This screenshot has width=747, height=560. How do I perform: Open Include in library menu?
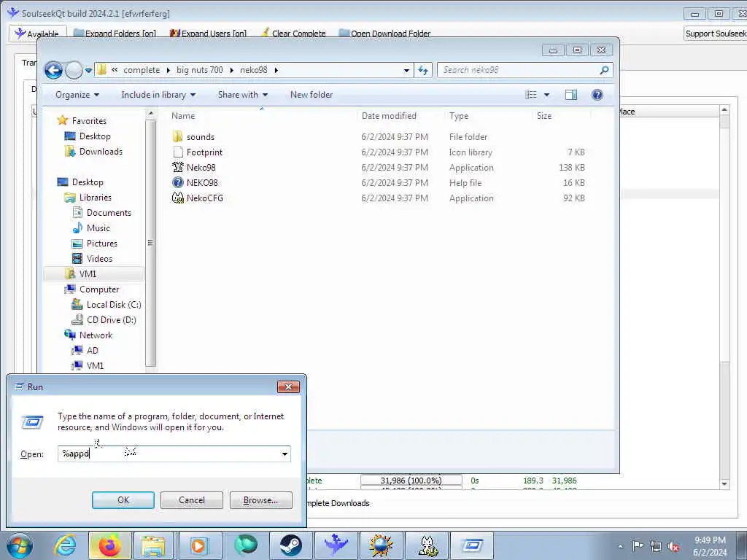[x=158, y=95]
